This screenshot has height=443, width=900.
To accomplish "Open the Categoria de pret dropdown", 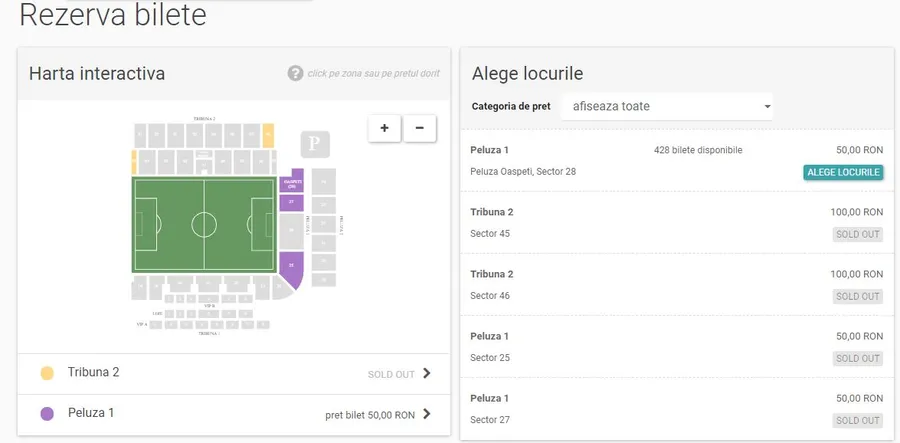I will click(667, 106).
